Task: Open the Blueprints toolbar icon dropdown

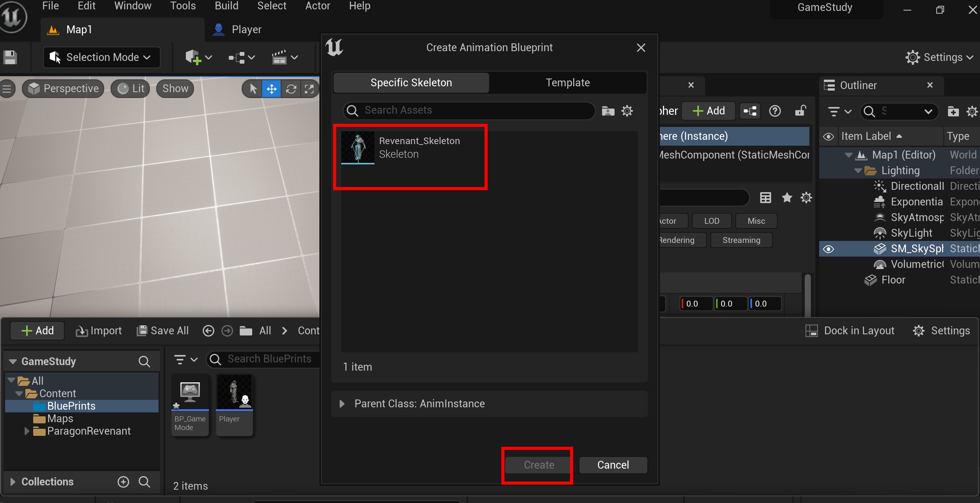Action: [242, 57]
